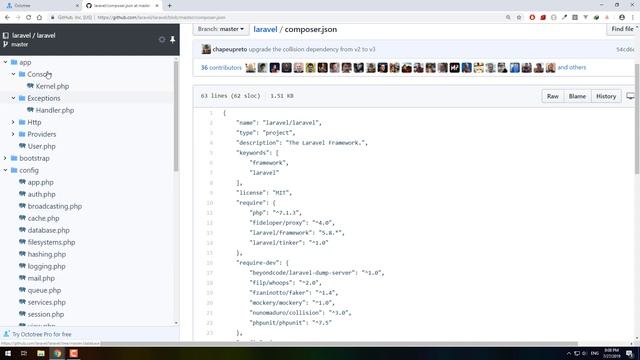Screen dimensions: 640x360
Task: Open Handler.php file in tree
Action: click(55, 110)
